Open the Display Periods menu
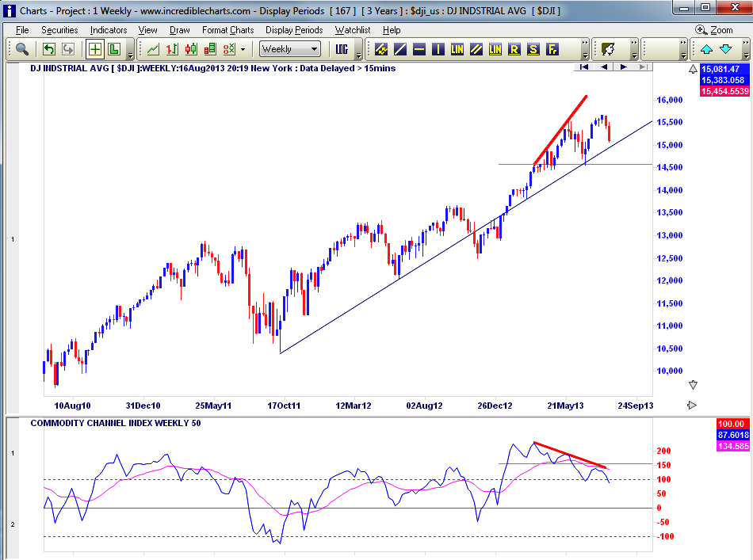Image resolution: width=753 pixels, height=560 pixels. [x=294, y=30]
